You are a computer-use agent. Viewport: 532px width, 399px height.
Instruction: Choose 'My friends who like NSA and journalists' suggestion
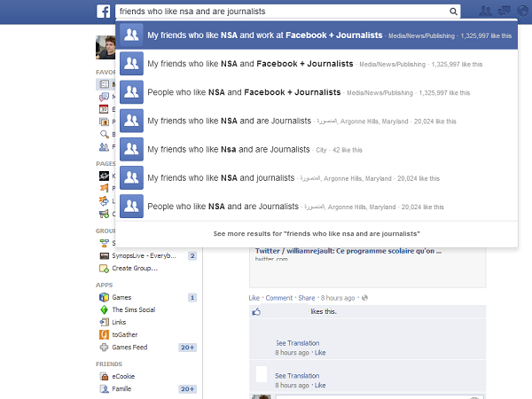click(317, 178)
